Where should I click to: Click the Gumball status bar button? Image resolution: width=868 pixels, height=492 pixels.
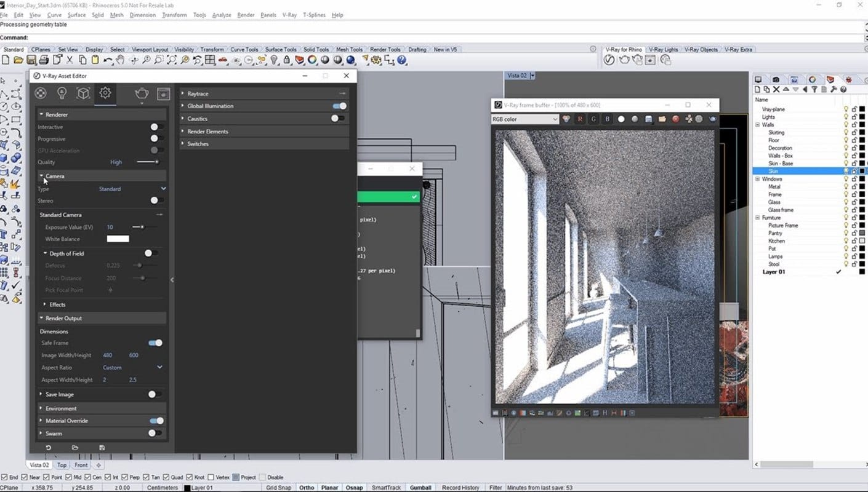[x=420, y=488]
